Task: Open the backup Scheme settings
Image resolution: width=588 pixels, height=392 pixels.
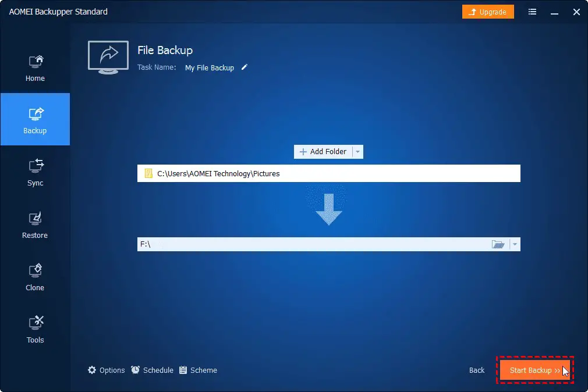Action: pyautogui.click(x=198, y=370)
